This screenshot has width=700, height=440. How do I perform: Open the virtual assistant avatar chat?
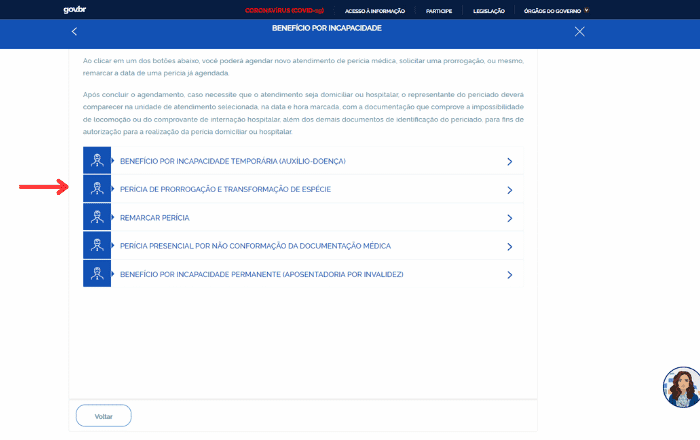point(681,387)
